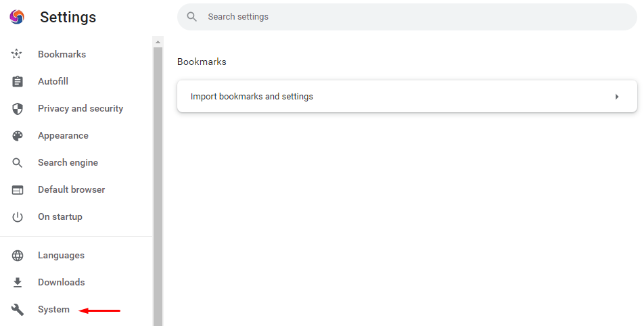Click the On startup power icon
644x326 pixels.
coord(18,217)
